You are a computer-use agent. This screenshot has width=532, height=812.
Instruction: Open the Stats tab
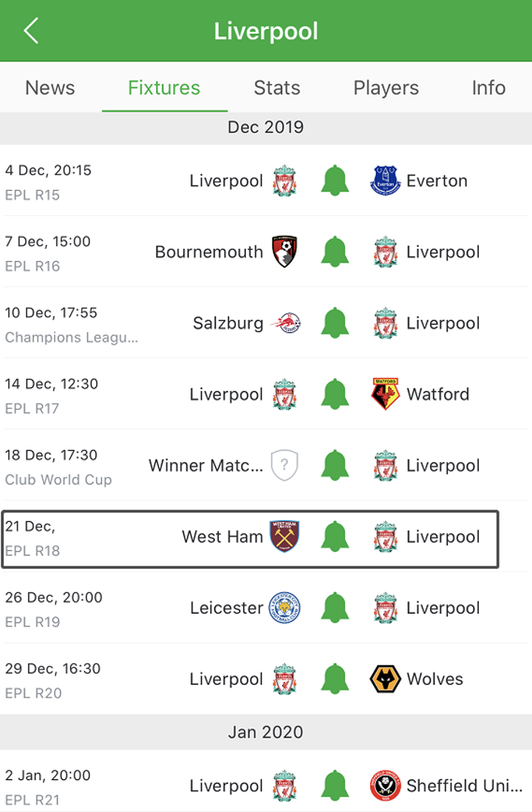(x=277, y=87)
